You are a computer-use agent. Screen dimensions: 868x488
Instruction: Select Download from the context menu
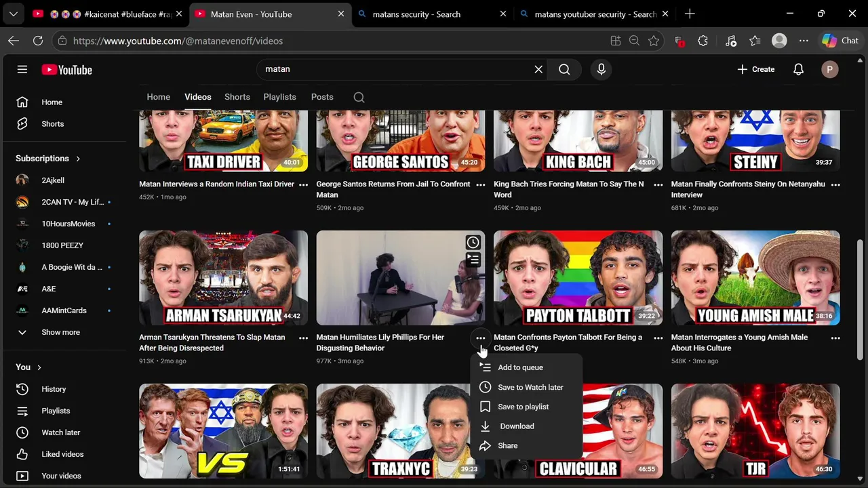pyautogui.click(x=526, y=426)
